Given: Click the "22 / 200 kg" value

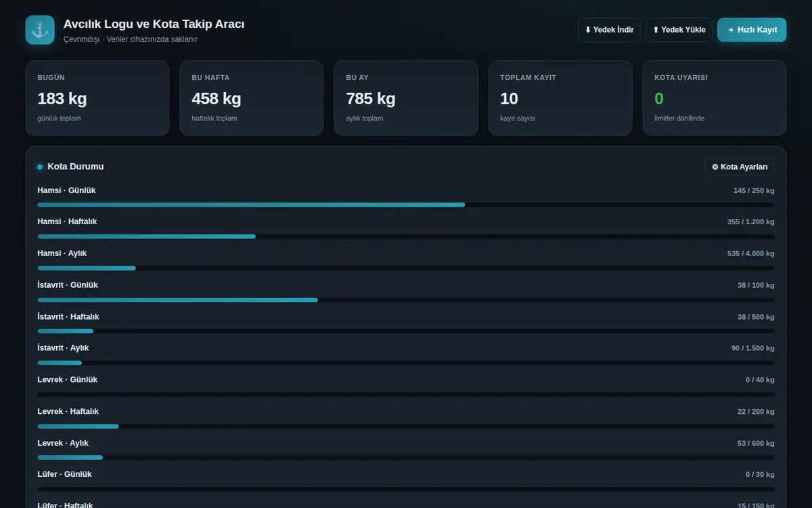Looking at the screenshot, I should (756, 412).
